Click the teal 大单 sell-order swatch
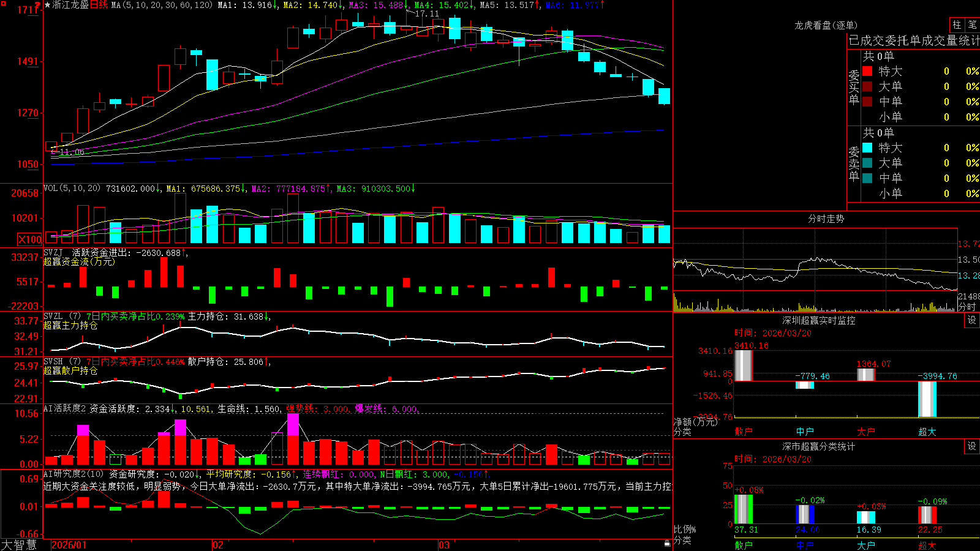Screen dimensions: 980x551 (x=867, y=163)
